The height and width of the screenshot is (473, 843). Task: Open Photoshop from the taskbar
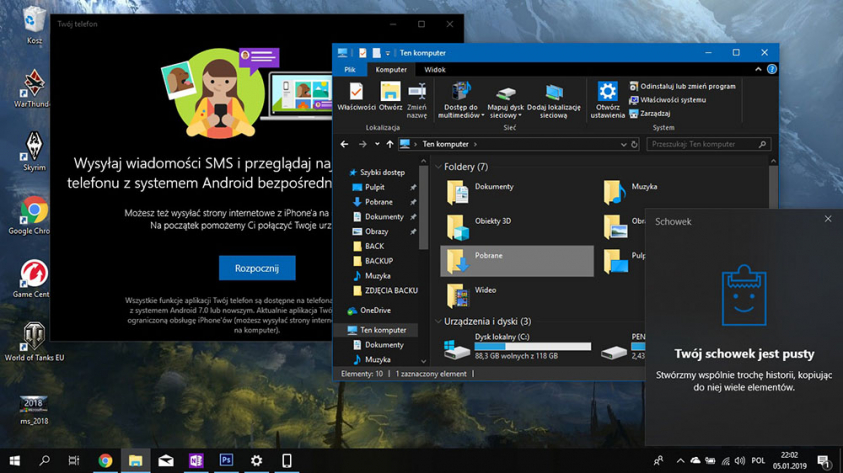click(226, 460)
